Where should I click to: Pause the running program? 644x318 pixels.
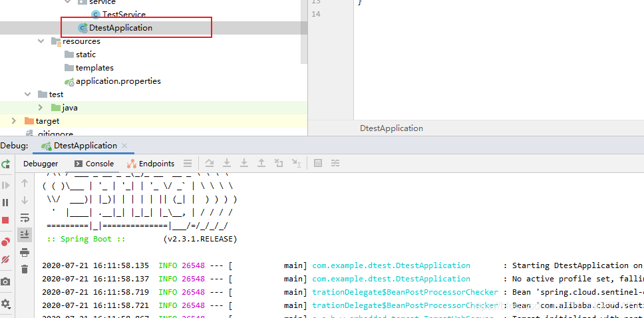click(6, 202)
